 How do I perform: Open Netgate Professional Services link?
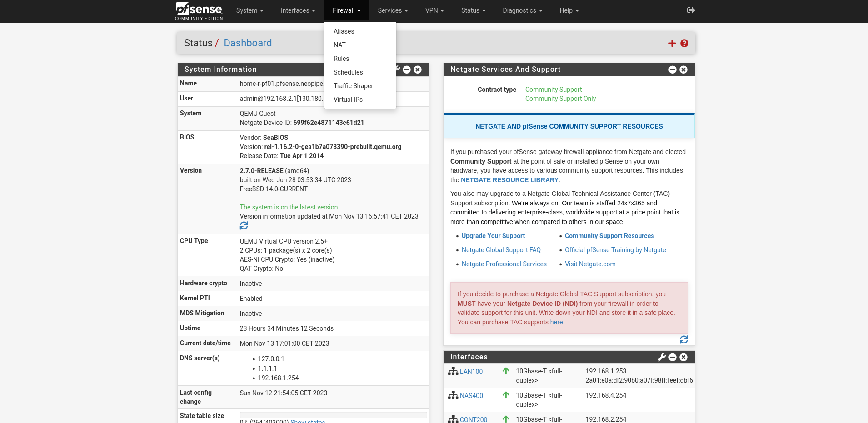(x=504, y=264)
